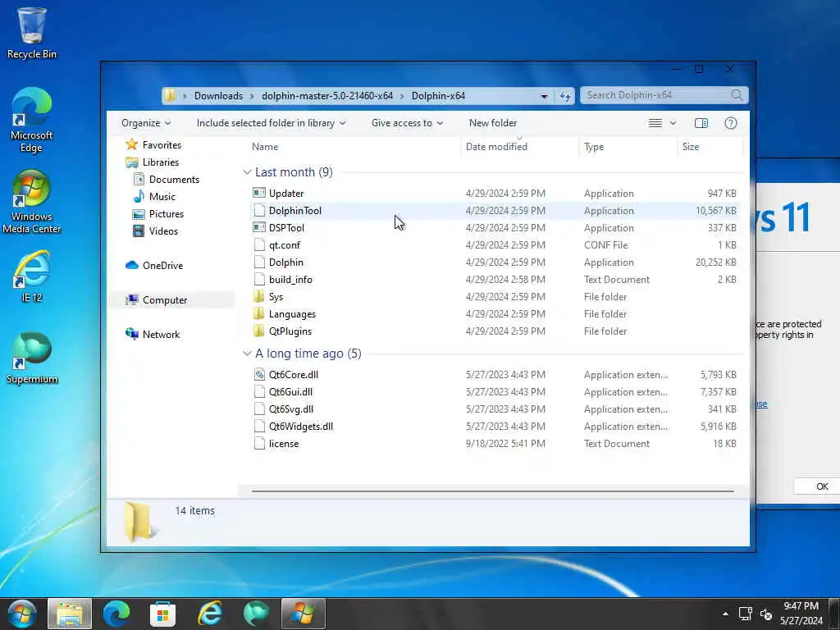
Task: Select the DolphinTool file
Action: click(x=495, y=211)
